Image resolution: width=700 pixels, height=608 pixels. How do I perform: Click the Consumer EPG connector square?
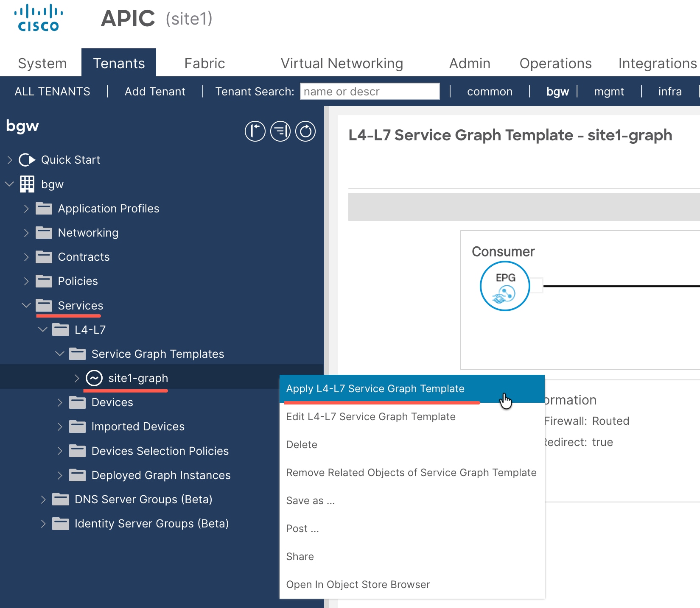(537, 285)
